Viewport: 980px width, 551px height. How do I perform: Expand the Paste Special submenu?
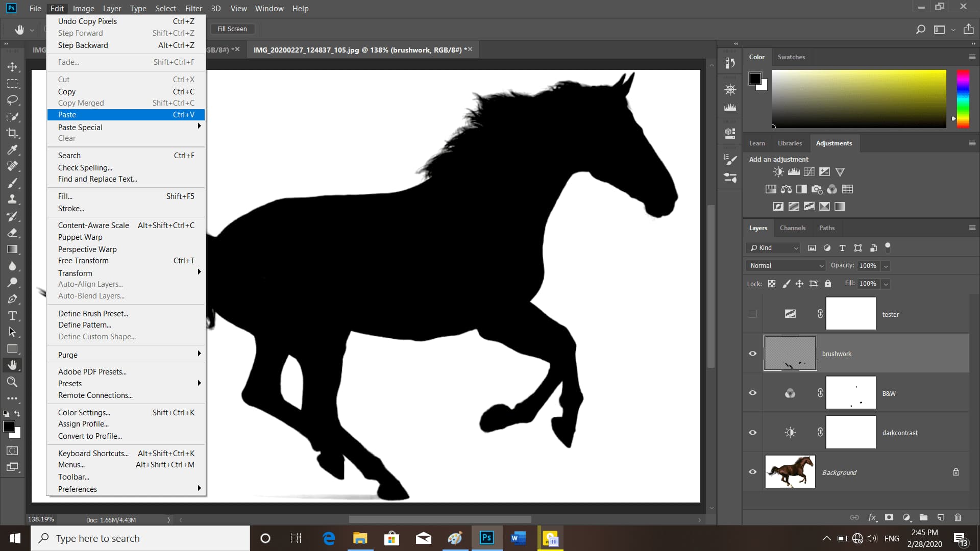tap(126, 127)
